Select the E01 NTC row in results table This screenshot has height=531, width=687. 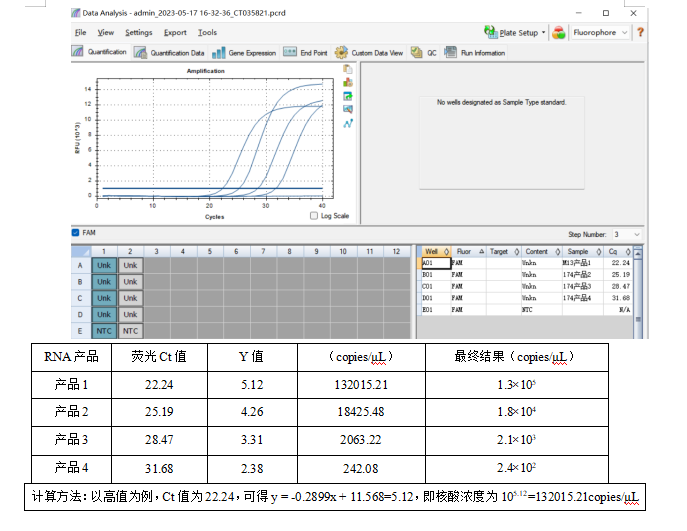click(x=527, y=309)
